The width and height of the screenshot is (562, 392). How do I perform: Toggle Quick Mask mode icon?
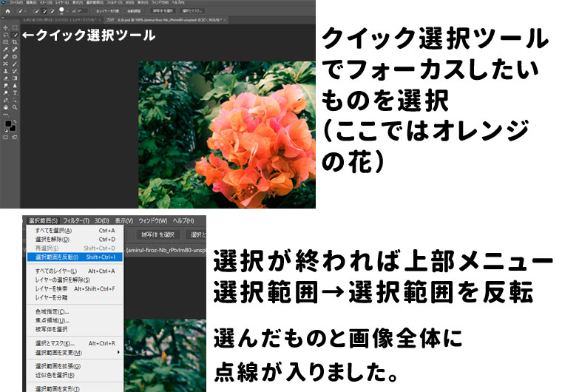5,137
